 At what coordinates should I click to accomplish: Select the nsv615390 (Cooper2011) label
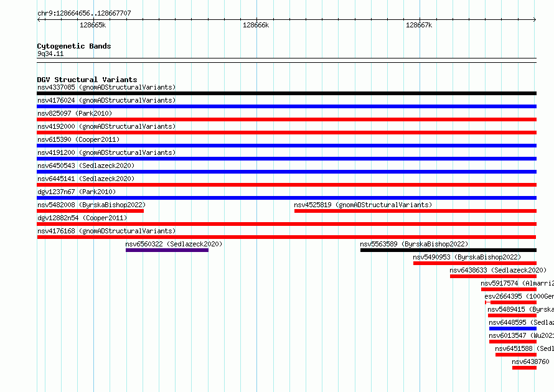[78, 139]
